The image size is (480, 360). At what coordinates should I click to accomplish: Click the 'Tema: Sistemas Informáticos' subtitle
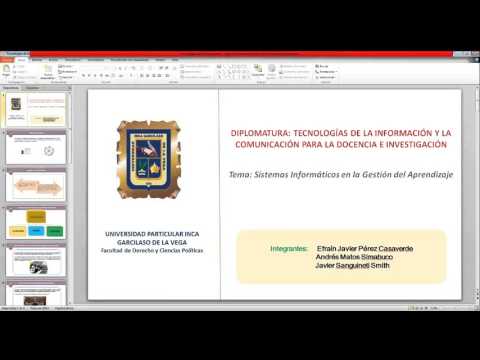[341, 175]
